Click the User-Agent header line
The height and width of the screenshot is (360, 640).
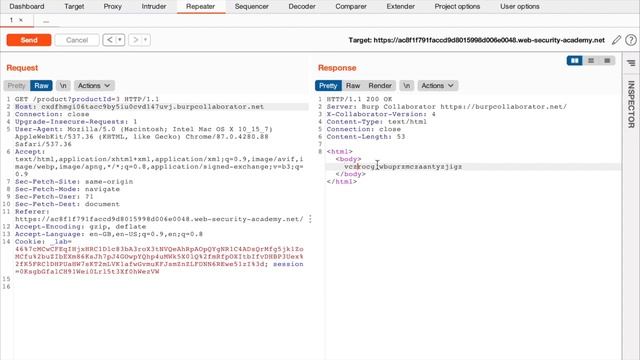coord(144,137)
